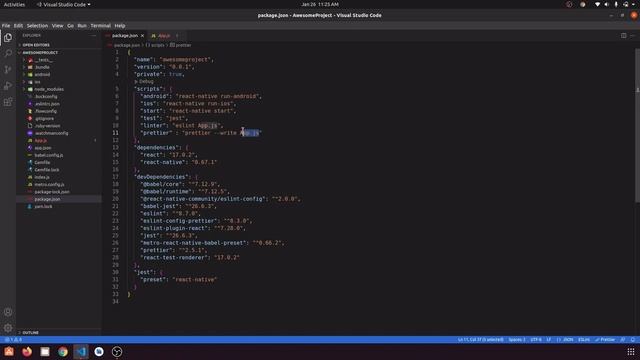Screen dimensions: 640x360
Task: Open the Edit menu
Action: pyautogui.click(x=18, y=25)
